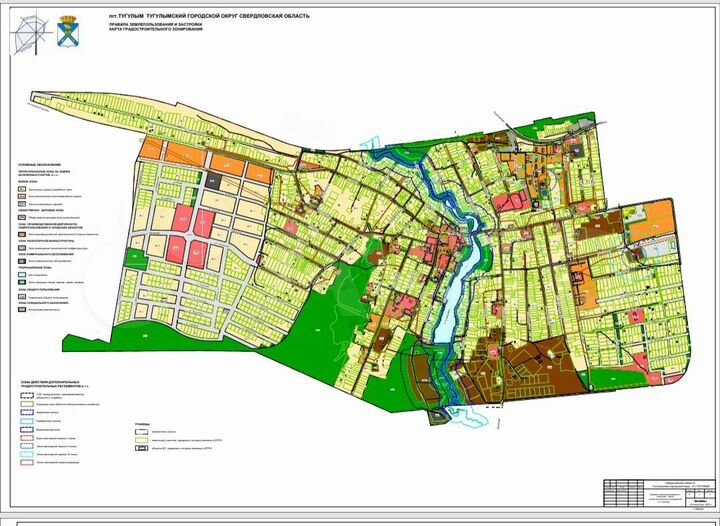Screen dimensions: 720x526
Task: Click the pale yellow land plots legend box
Action: click(x=141, y=440)
